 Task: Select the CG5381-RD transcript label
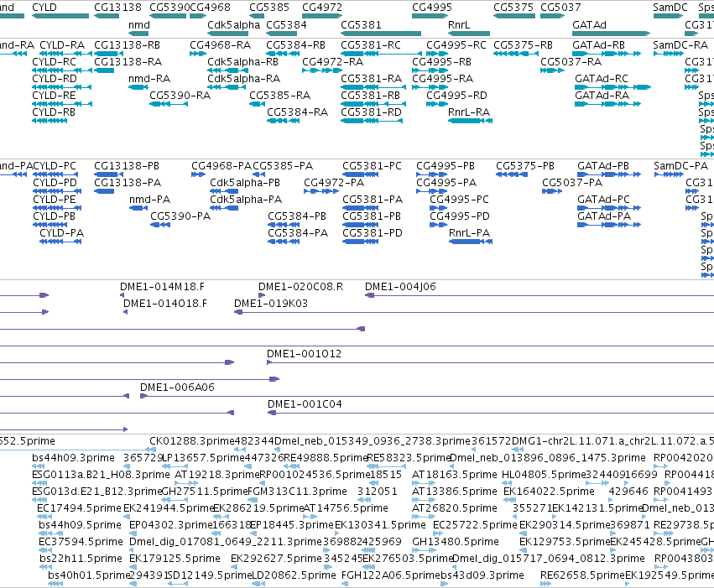(x=371, y=112)
